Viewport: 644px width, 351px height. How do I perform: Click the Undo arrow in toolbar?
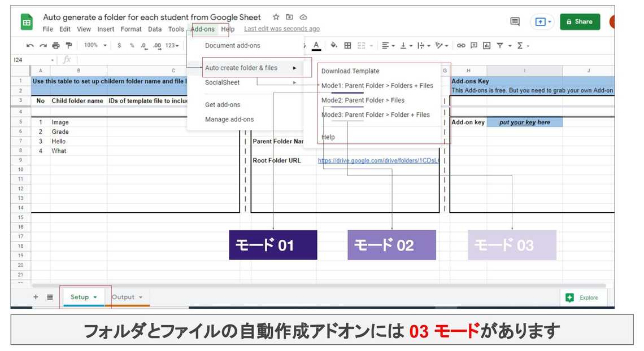pyautogui.click(x=30, y=46)
